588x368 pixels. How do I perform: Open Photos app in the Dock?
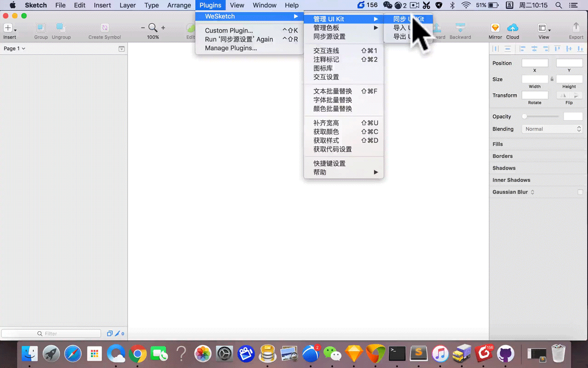point(203,354)
